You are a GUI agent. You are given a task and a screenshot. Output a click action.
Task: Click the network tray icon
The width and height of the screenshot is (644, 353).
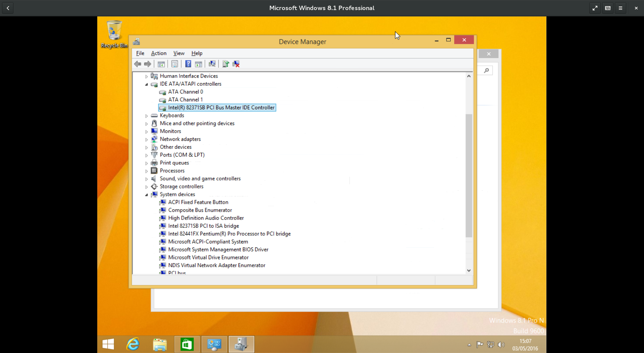(490, 344)
